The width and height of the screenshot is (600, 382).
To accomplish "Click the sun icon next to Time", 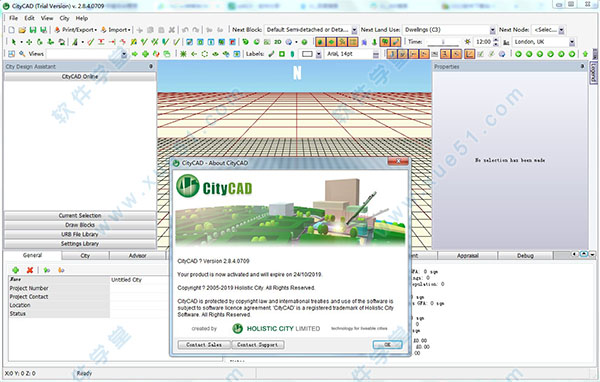I will (x=467, y=42).
